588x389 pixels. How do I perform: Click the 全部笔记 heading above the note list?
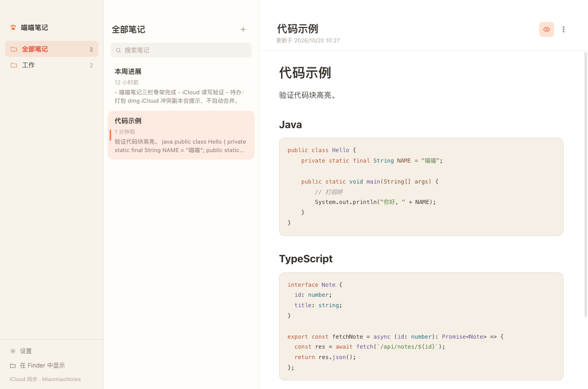pos(128,29)
